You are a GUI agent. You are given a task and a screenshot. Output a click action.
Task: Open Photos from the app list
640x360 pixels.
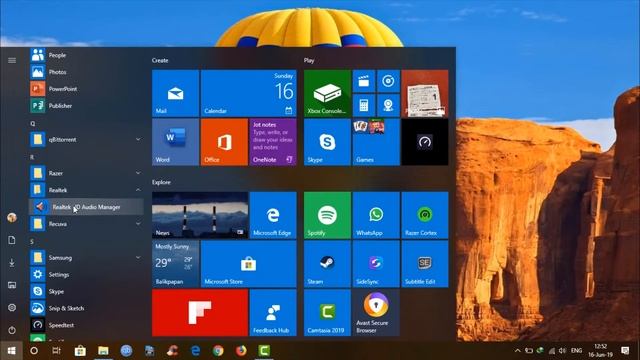pyautogui.click(x=87, y=72)
